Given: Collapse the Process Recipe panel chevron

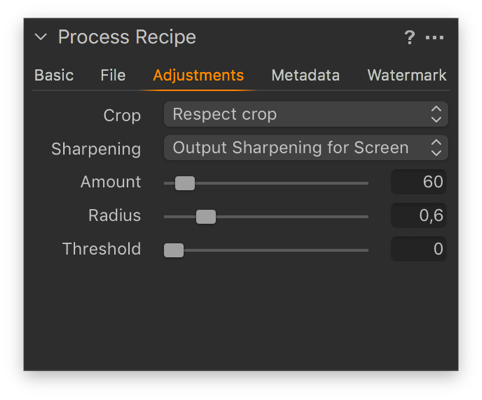Looking at the screenshot, I should pos(41,37).
